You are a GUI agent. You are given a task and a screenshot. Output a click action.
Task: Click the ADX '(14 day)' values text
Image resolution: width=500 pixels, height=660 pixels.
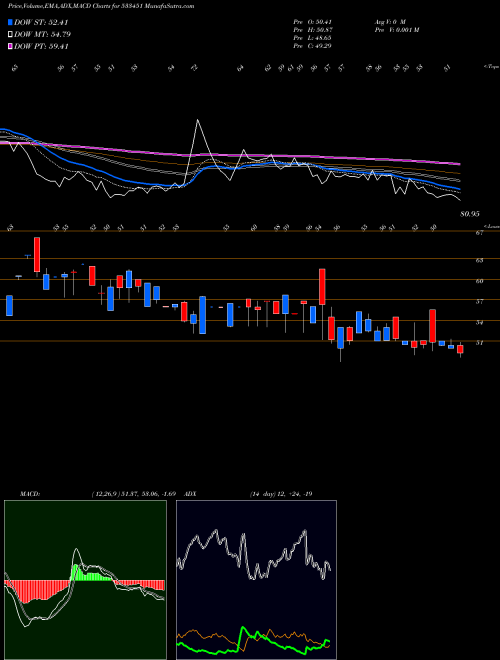click(x=281, y=493)
